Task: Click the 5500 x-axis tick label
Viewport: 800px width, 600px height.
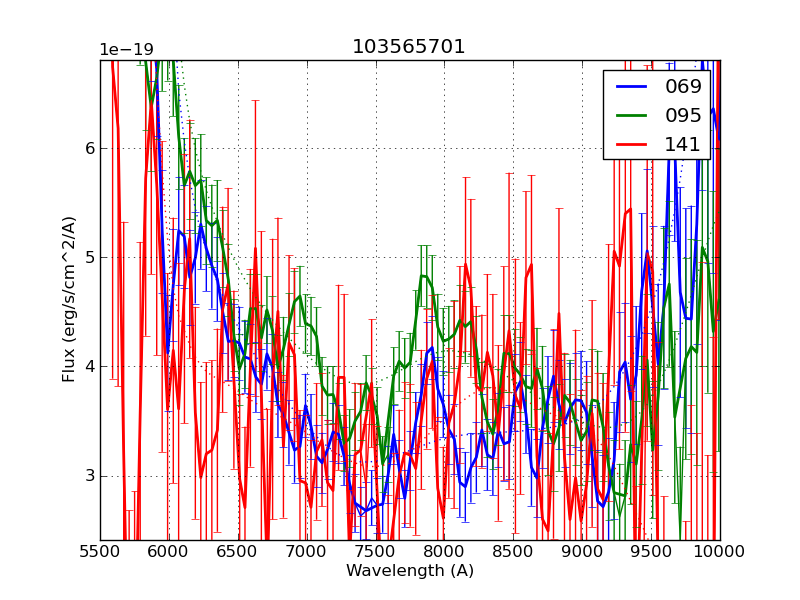Action: point(100,552)
